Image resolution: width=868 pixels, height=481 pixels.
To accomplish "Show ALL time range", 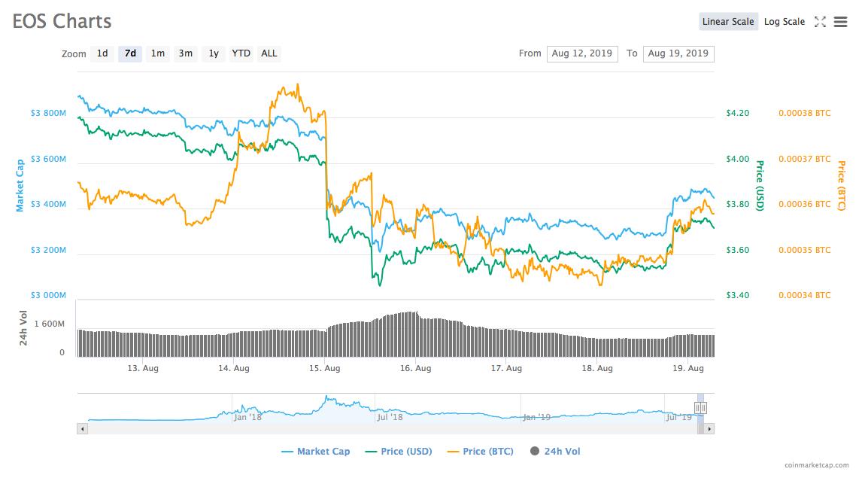I will 269,53.
